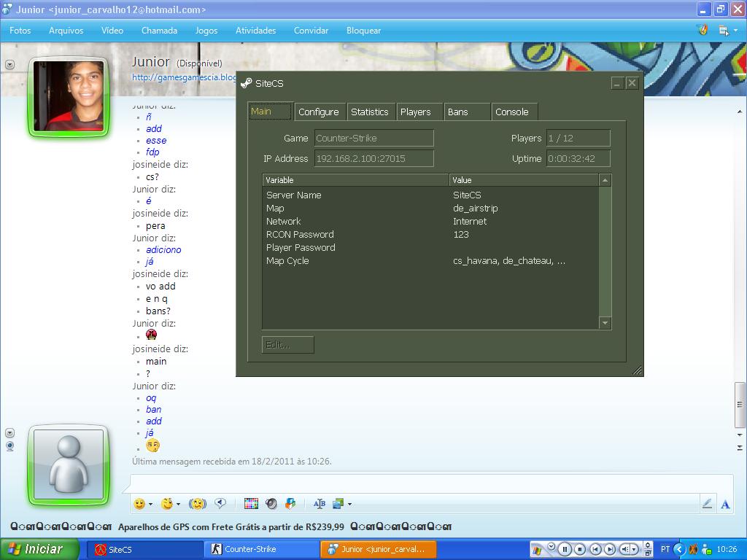This screenshot has width=747, height=560.
Task: Select the Server Name row
Action: click(430, 195)
